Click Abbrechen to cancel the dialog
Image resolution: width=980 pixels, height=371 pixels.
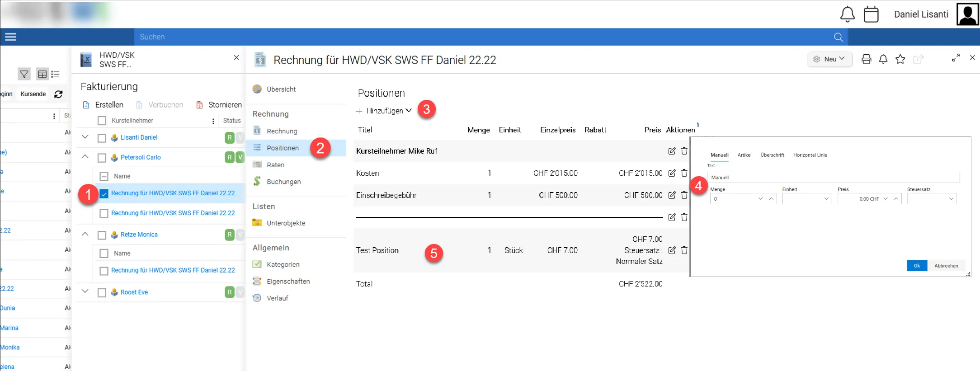pos(946,266)
